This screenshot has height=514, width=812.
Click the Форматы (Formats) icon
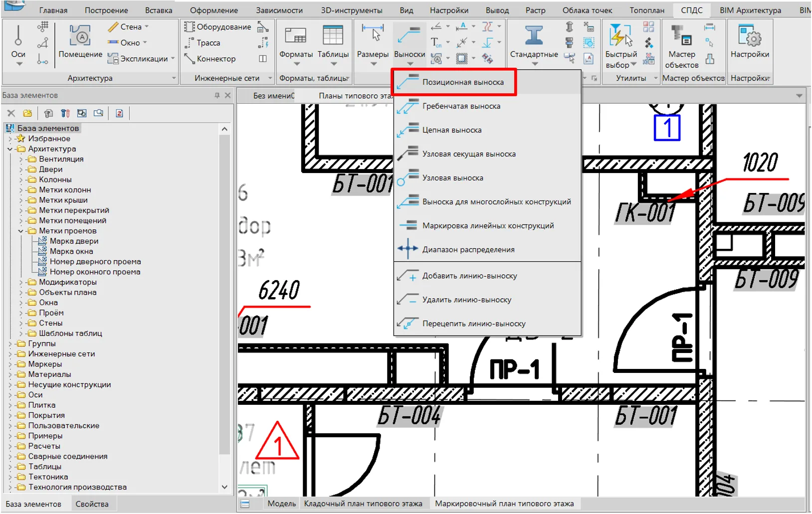coord(296,37)
